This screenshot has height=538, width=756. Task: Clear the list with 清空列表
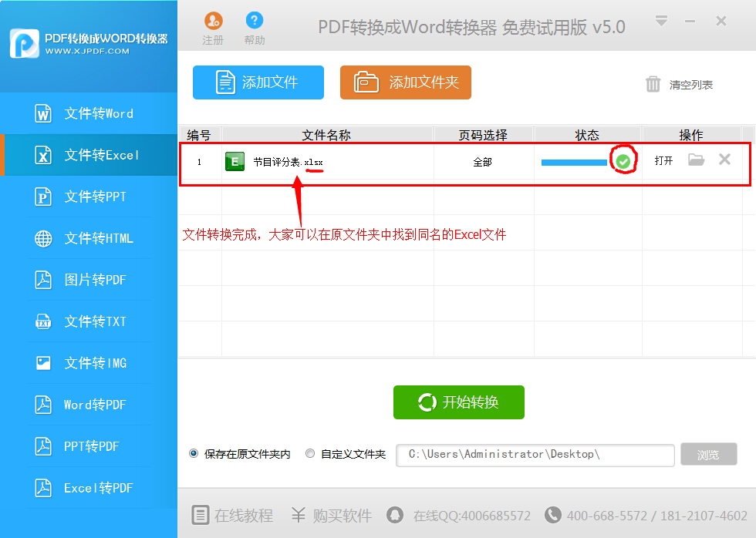click(x=680, y=84)
